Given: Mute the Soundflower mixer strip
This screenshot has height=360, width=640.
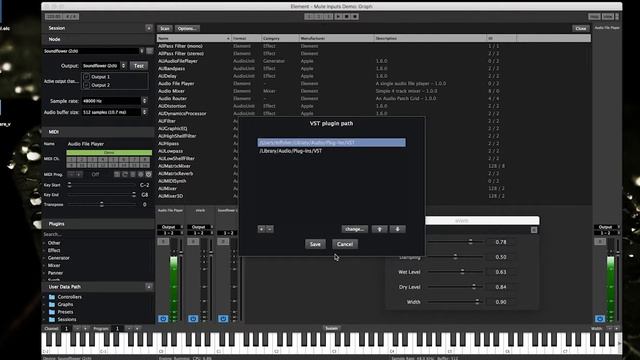Looking at the screenshot, I should pos(223,242).
